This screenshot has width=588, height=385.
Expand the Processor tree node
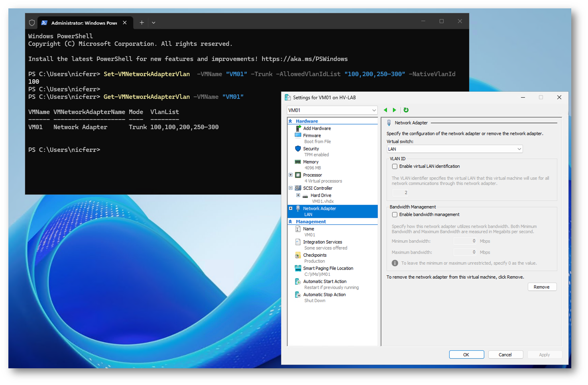click(x=291, y=175)
